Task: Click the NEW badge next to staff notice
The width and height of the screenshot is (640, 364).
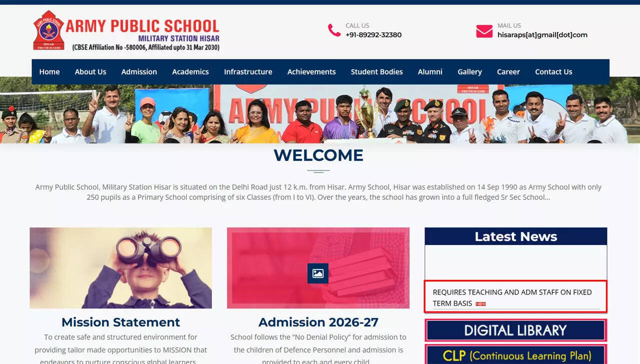Action: [x=480, y=303]
